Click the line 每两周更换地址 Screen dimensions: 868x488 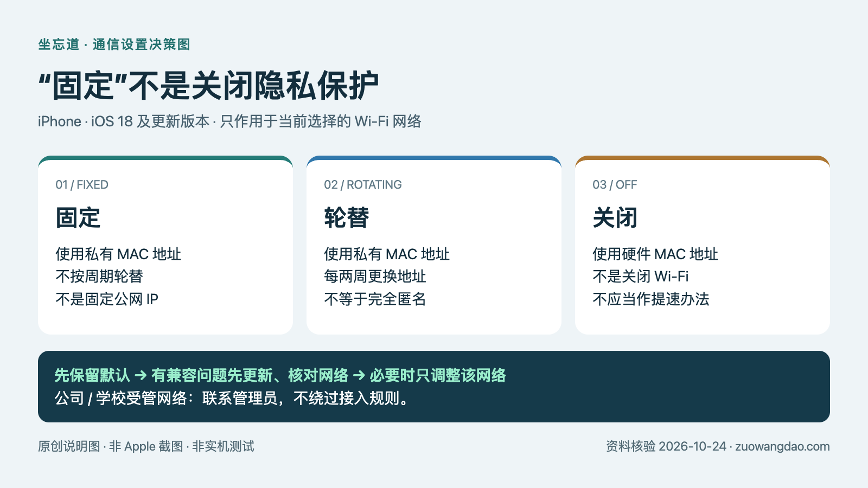(375, 277)
